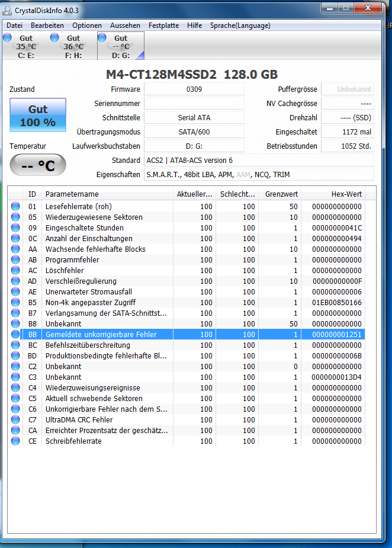Select hex value 00000000041C
The height and width of the screenshot is (548, 392).
337,228
